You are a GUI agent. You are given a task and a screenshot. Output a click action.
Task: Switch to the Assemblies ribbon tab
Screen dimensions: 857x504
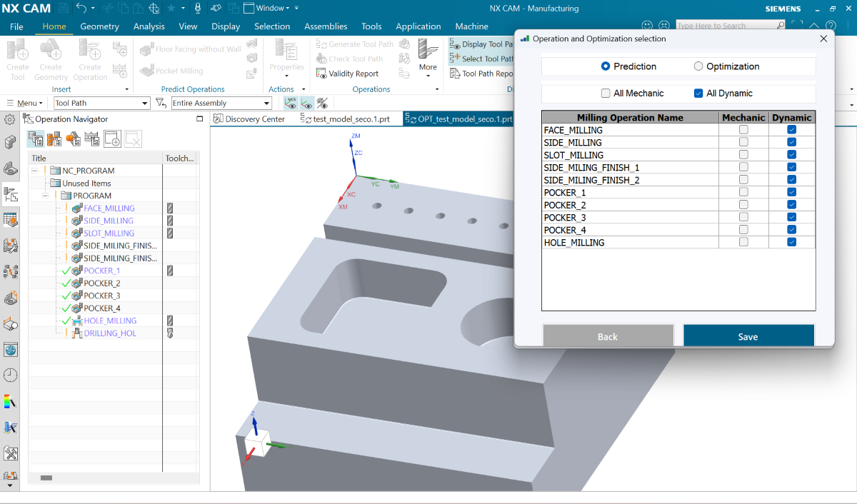(326, 26)
